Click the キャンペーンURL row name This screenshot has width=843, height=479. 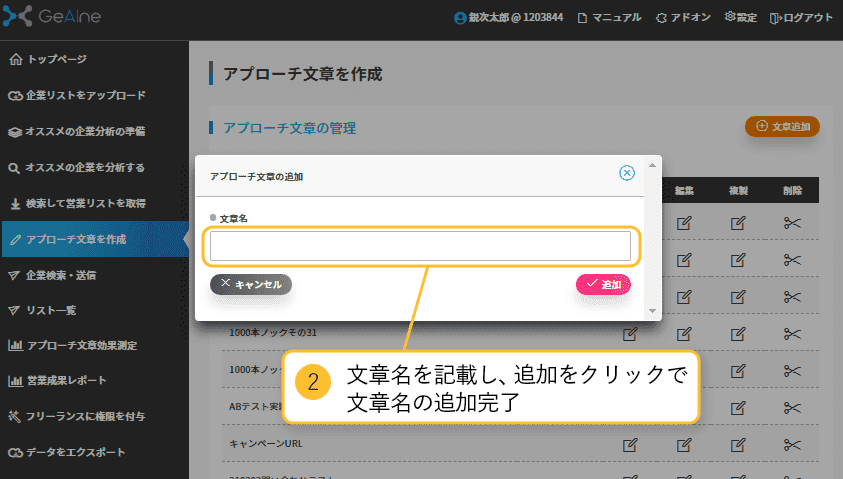(x=266, y=444)
